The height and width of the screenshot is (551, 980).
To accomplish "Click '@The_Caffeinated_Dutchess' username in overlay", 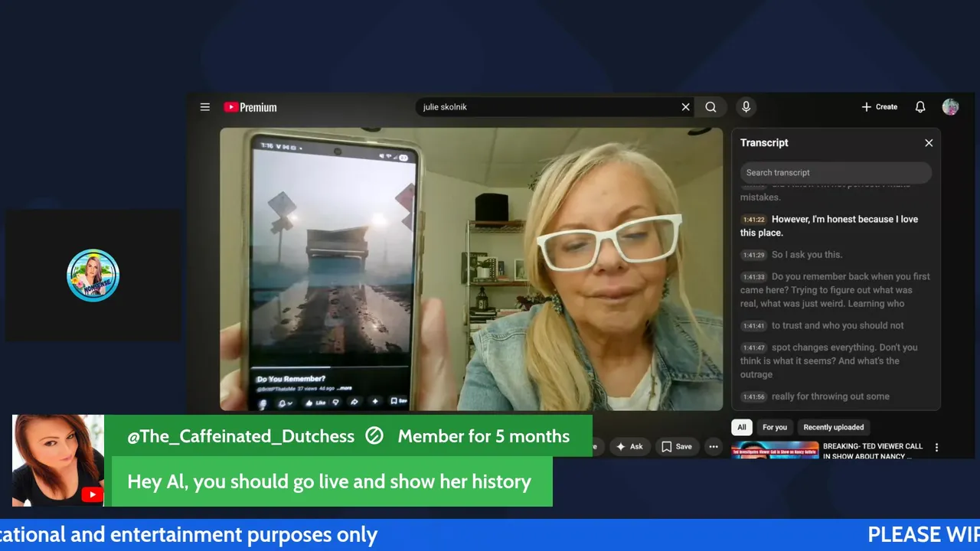I will click(x=240, y=436).
